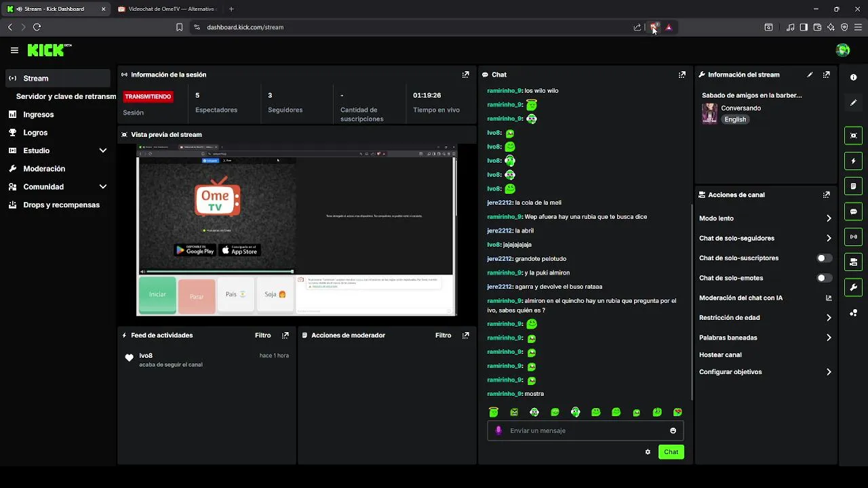
Task: Pop out the Acciones de moderador panel
Action: [465, 335]
